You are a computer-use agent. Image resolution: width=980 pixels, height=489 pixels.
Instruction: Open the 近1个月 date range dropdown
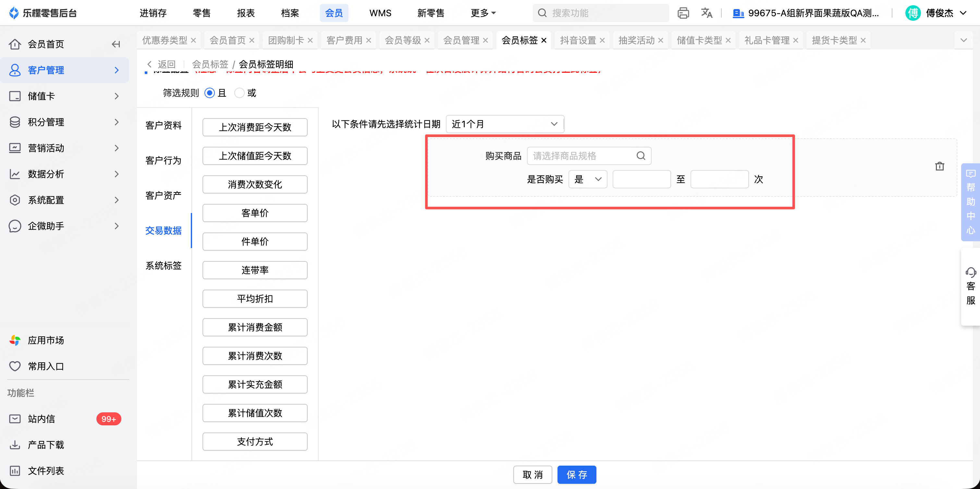pyautogui.click(x=505, y=124)
